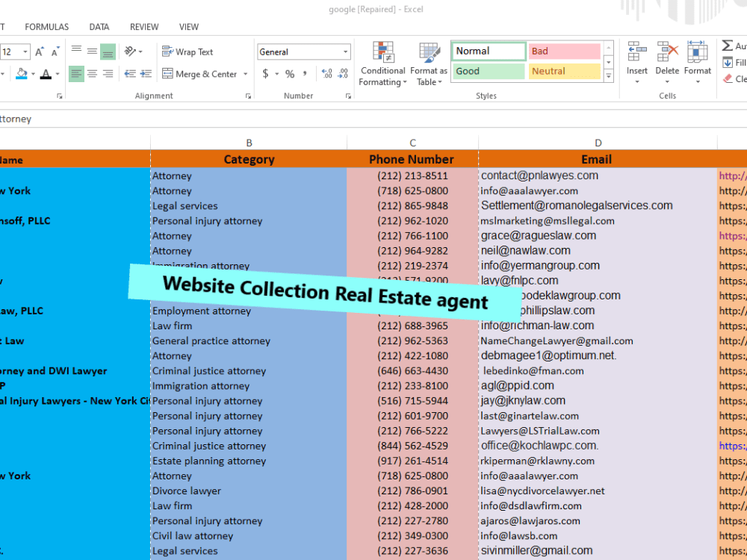The width and height of the screenshot is (747, 560).
Task: Apply comma style format
Action: [x=305, y=74]
